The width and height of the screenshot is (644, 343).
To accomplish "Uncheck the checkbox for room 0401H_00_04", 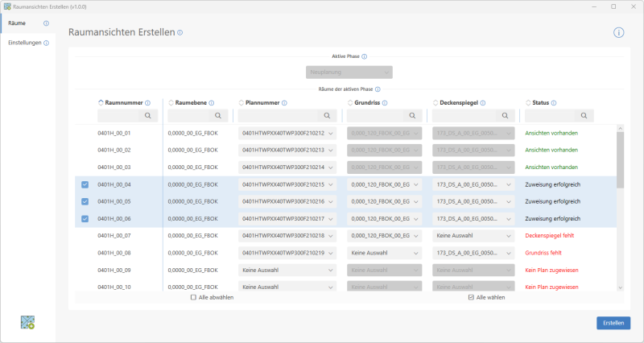I will pyautogui.click(x=85, y=184).
